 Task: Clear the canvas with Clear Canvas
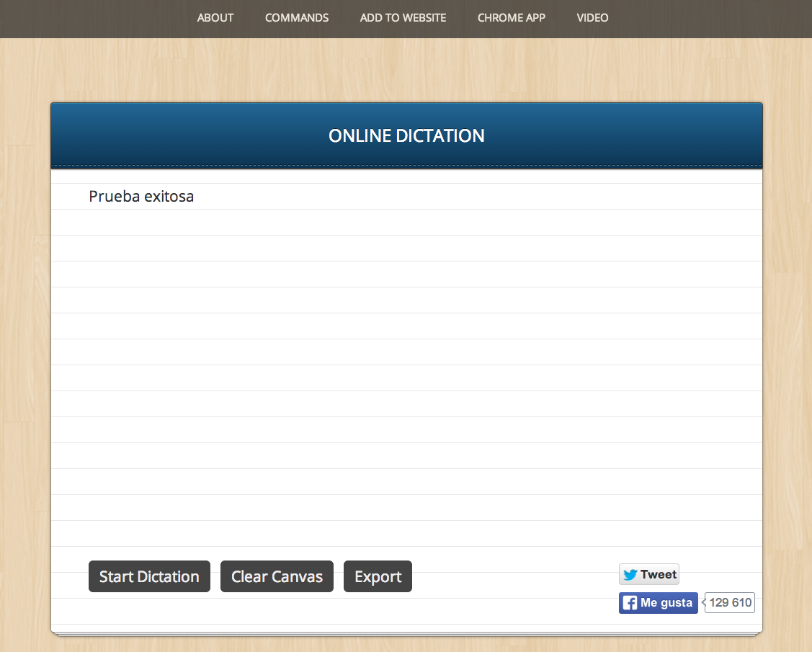pos(277,576)
